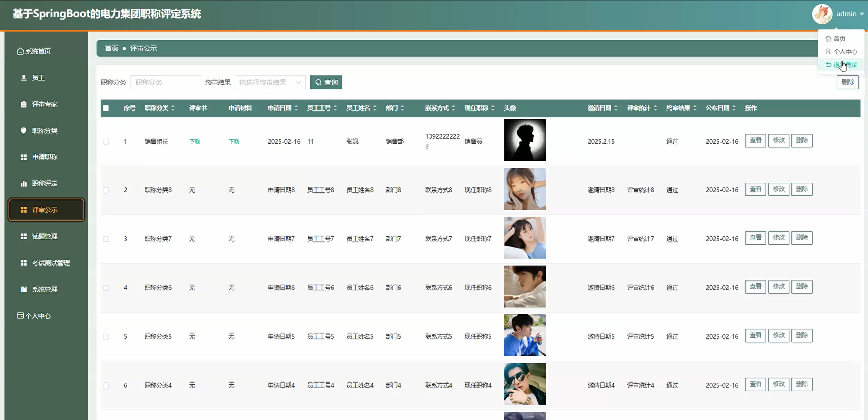Screen dimensions: 868x420
Task: Click 删除 for row 3 员工姓名7
Action: (x=802, y=238)
